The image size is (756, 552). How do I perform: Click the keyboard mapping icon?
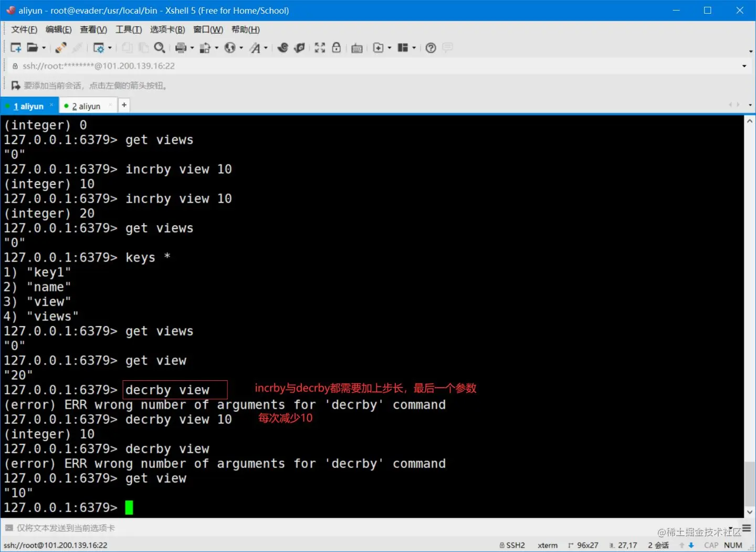coord(357,48)
